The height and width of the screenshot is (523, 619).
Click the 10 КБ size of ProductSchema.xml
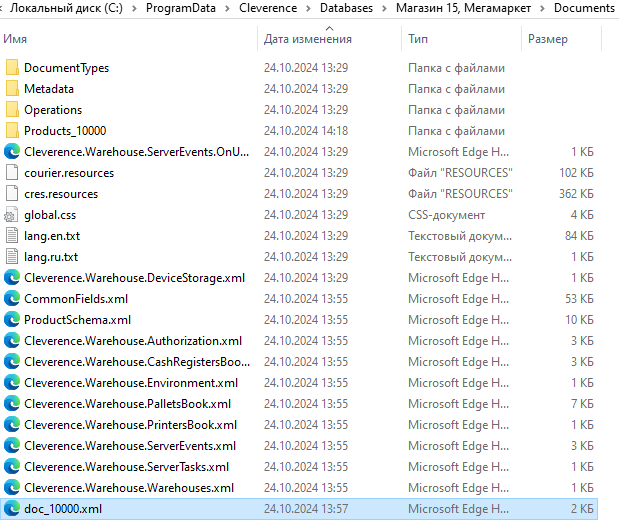point(579,320)
